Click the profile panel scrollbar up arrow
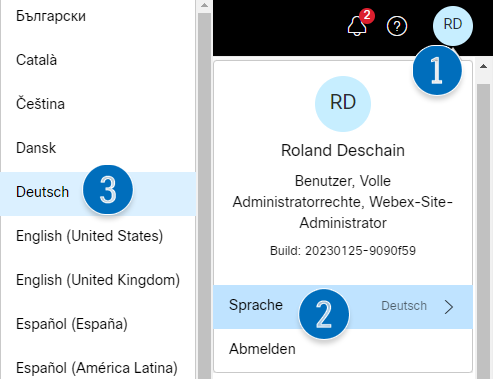Screen dimensions: 493x379 pos(483,66)
